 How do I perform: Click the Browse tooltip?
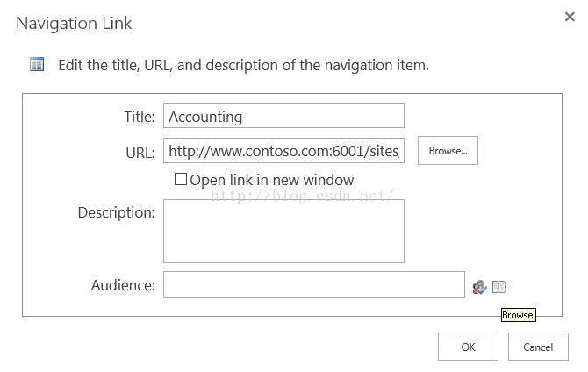(519, 315)
